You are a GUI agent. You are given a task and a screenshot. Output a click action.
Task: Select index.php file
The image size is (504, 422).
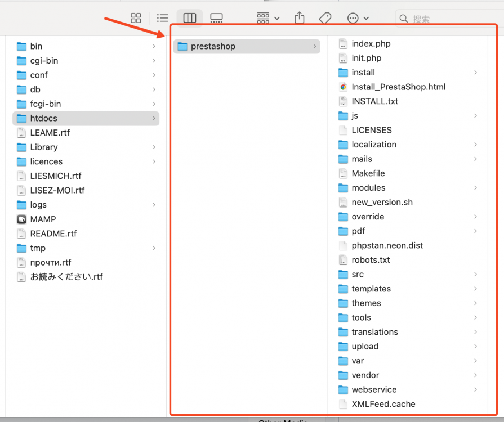pos(408,44)
